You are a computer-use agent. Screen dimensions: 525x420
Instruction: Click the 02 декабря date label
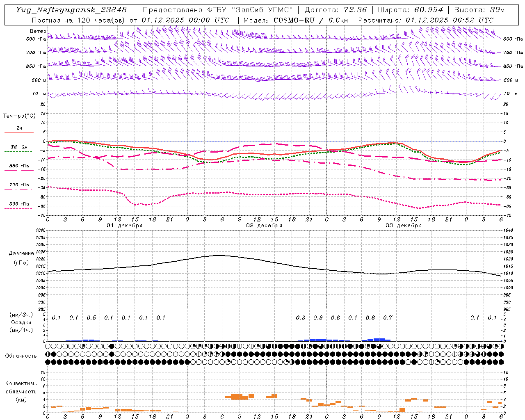264,226
